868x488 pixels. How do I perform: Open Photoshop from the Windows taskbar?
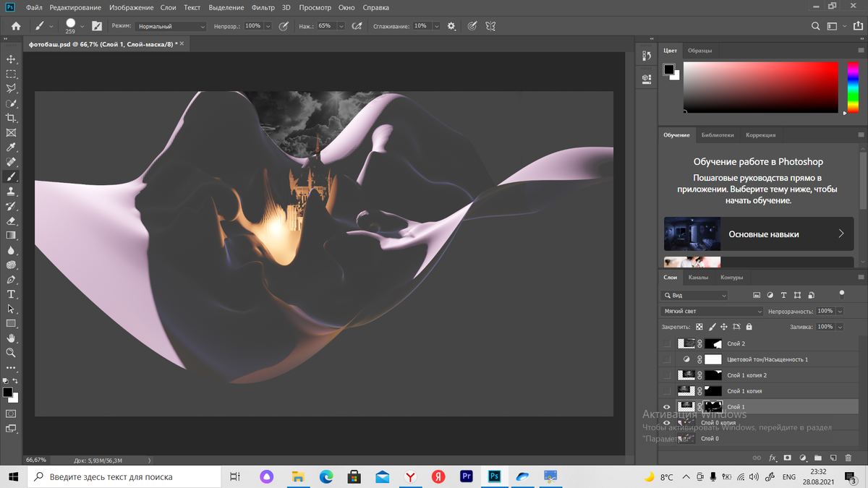495,476
